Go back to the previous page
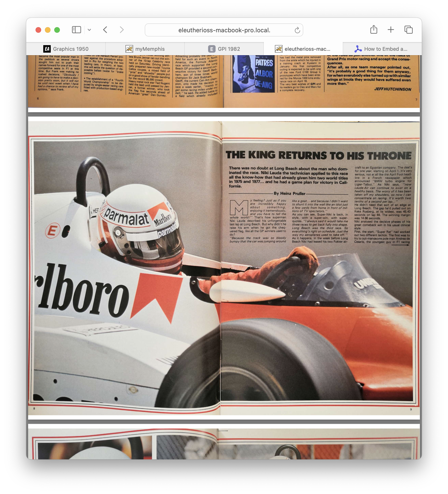 point(105,30)
